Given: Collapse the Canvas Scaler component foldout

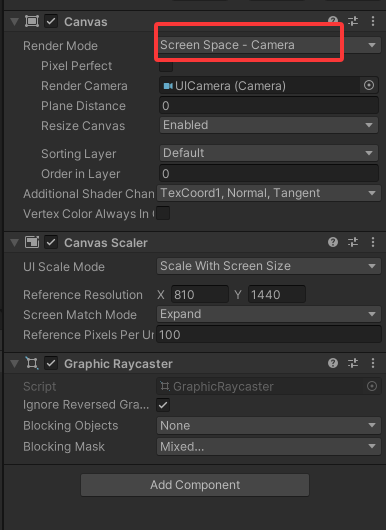Looking at the screenshot, I should click(14, 243).
